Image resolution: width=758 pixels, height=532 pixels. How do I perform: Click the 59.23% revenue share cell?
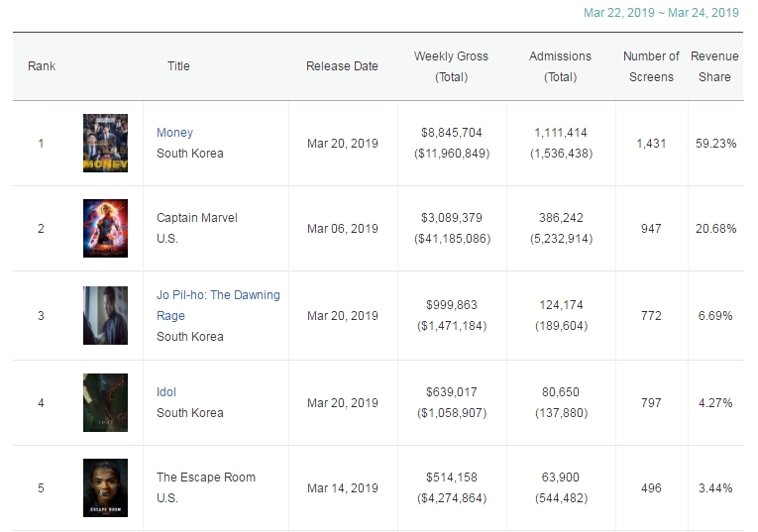715,144
